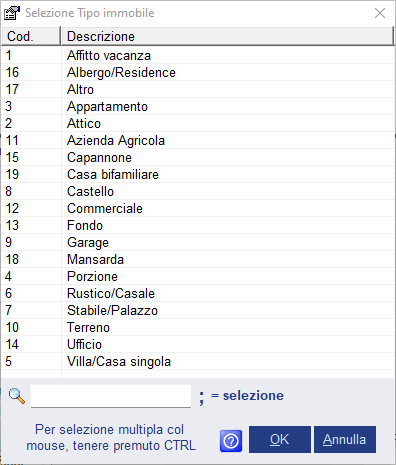
Task: Select the Rustico/Casale row
Action: 198,293
